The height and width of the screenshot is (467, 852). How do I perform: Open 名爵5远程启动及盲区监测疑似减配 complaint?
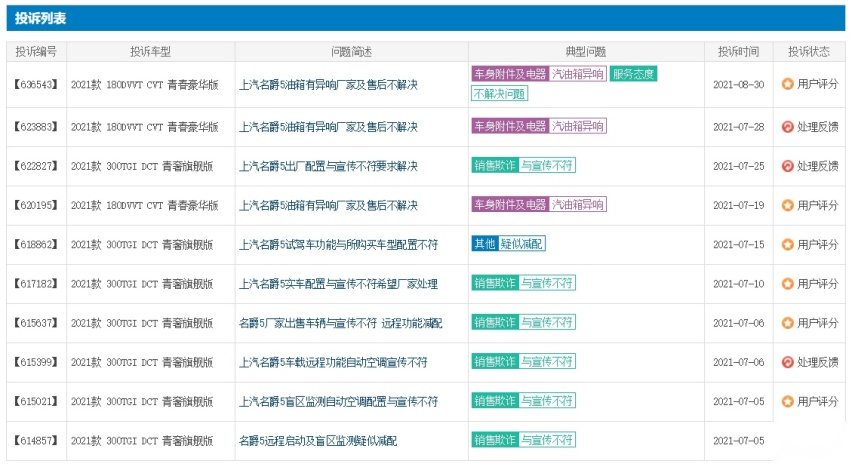tap(318, 441)
